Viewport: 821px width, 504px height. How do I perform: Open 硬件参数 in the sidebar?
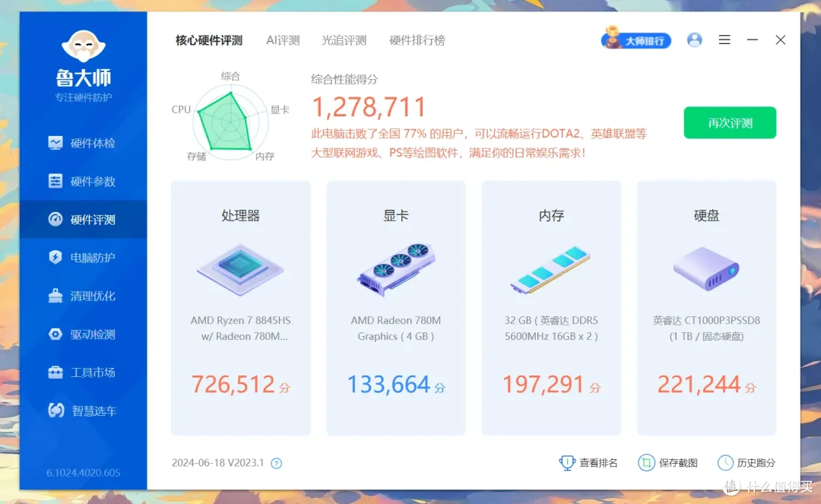pyautogui.click(x=84, y=181)
